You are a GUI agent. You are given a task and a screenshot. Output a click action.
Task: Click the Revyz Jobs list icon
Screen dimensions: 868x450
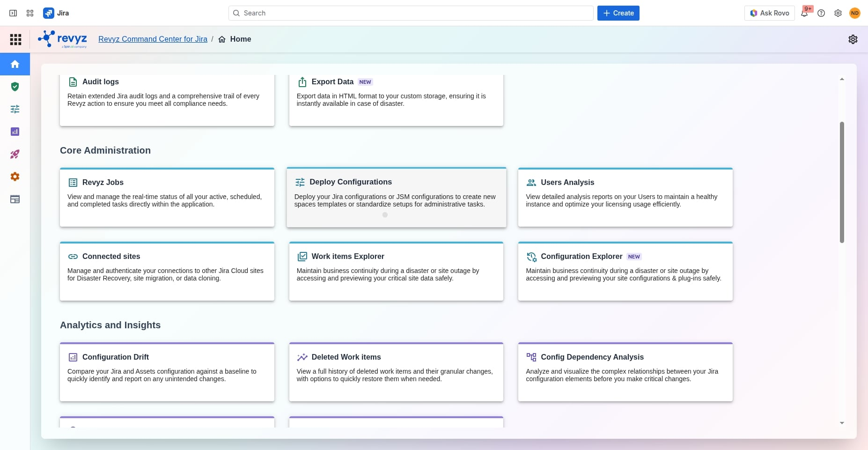point(73,183)
